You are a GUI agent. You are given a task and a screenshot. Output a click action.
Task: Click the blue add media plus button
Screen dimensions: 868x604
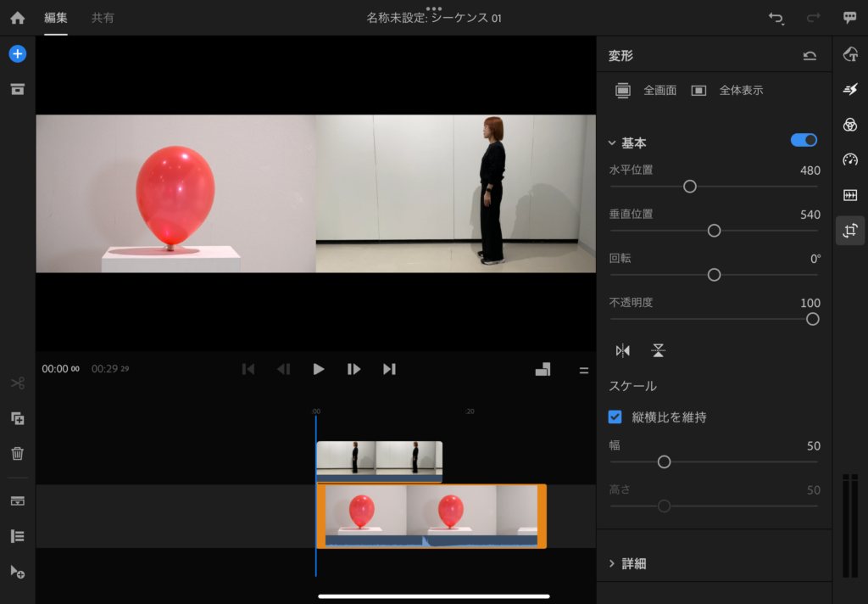tap(18, 53)
